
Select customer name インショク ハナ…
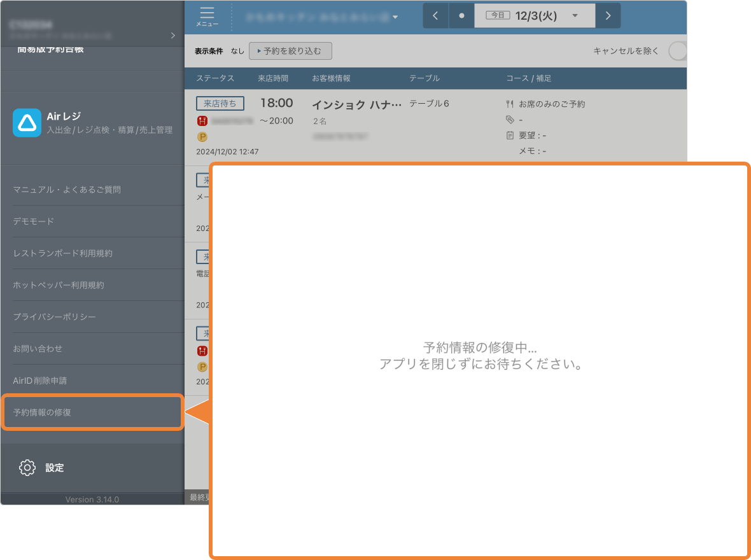coord(357,105)
